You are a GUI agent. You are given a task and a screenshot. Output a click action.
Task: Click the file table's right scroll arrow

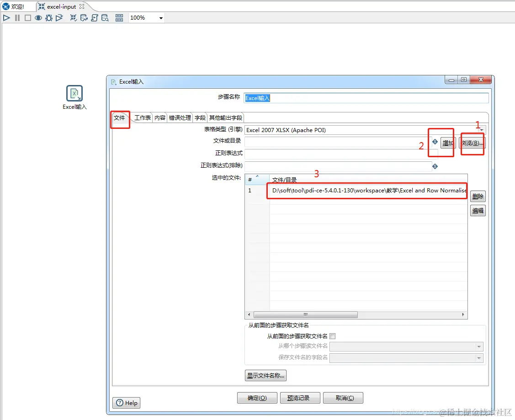[x=463, y=314]
